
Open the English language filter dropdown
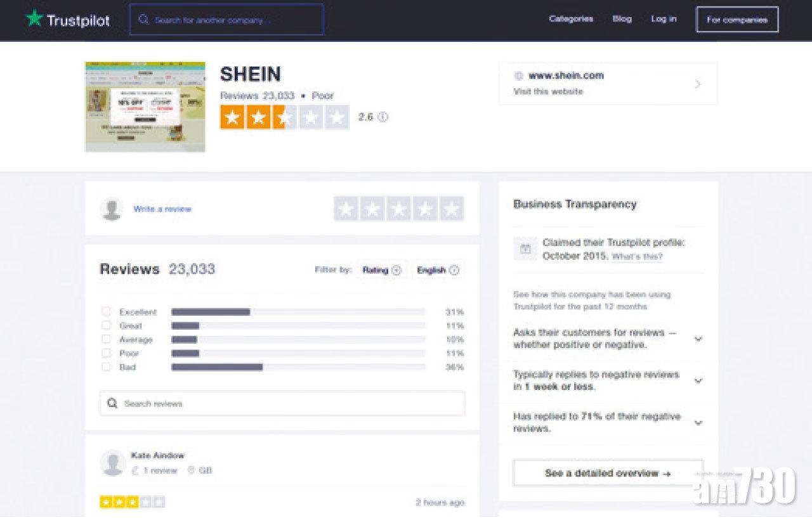point(438,270)
